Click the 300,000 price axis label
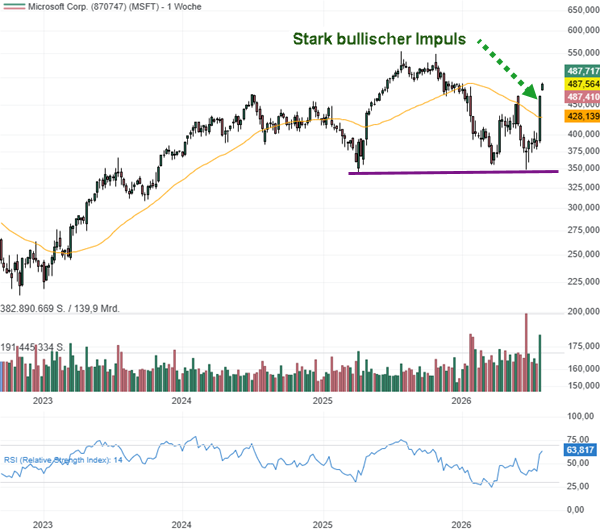The width and height of the screenshot is (600, 532). 584,207
